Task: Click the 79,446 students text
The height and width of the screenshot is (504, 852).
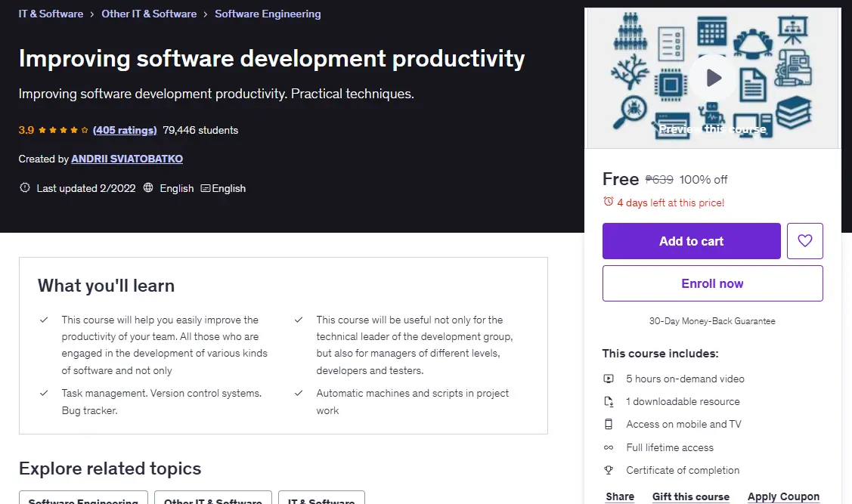Action: tap(200, 130)
